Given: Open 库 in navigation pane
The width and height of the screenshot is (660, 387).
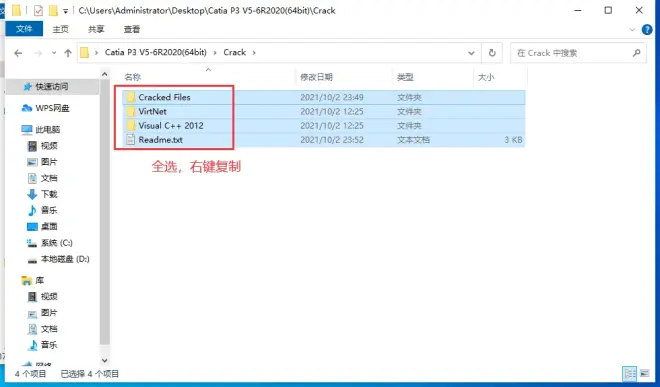Looking at the screenshot, I should (40, 280).
